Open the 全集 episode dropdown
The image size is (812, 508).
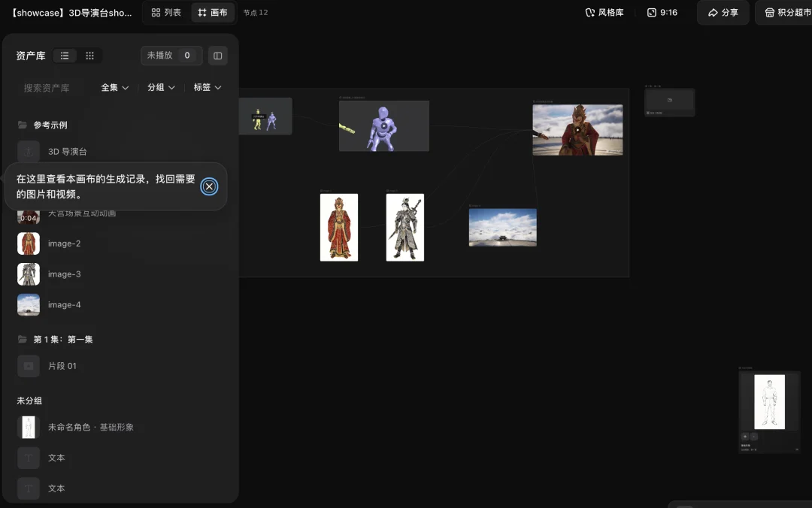click(115, 87)
